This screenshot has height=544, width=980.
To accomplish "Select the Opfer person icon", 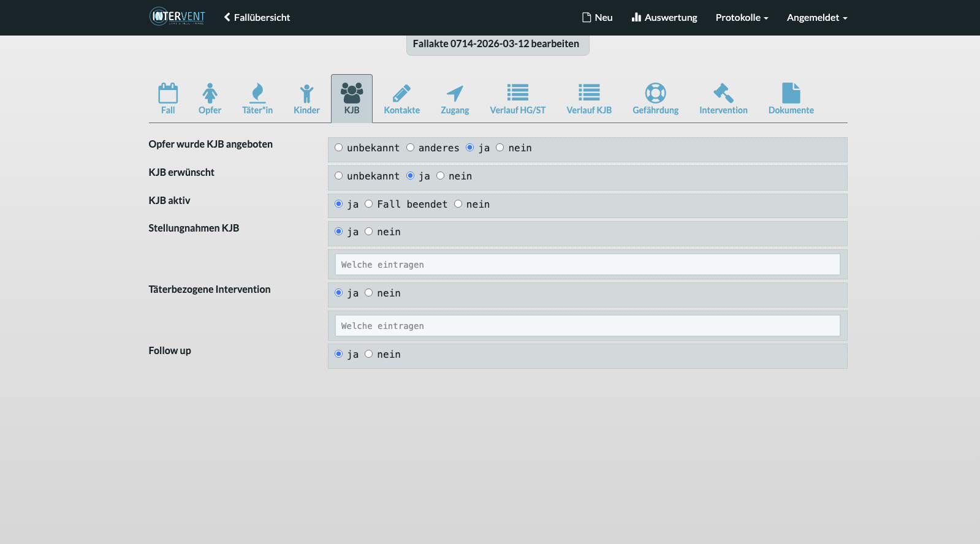I will [210, 94].
